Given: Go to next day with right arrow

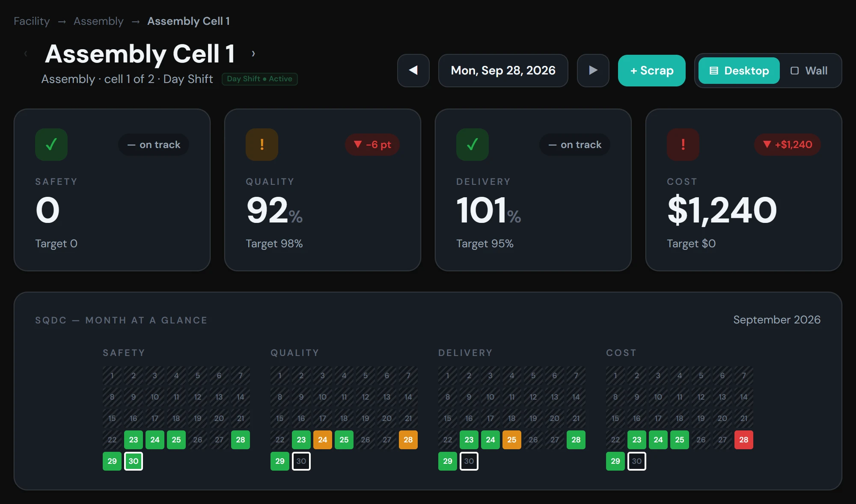Looking at the screenshot, I should pos(593,71).
